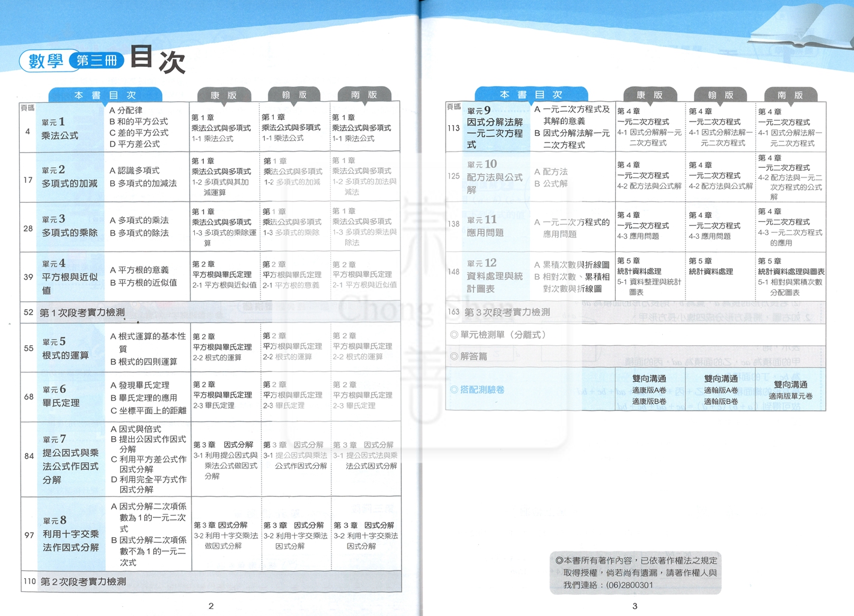Viewport: 854px width, 616px height.
Task: Click 單元8 利用十字交乘法作因式分解 title
Action: (70, 534)
